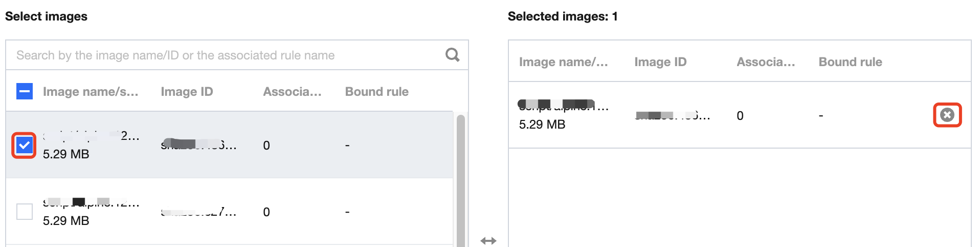Click the second row's image ID text
This screenshot has height=247, width=980.
pyautogui.click(x=198, y=212)
